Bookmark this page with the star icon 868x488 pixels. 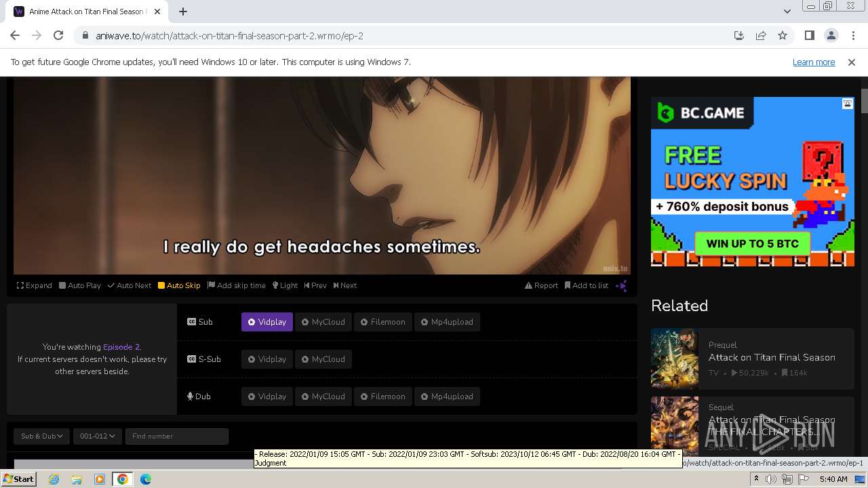(783, 35)
